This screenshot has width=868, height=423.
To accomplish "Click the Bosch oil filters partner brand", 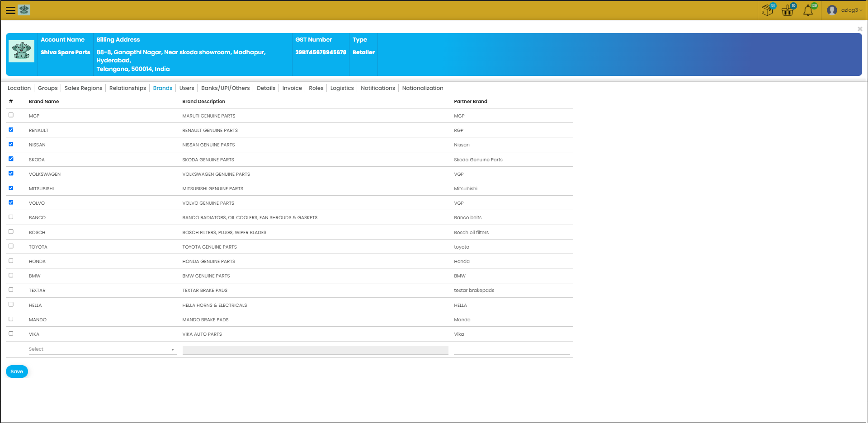I will click(472, 233).
